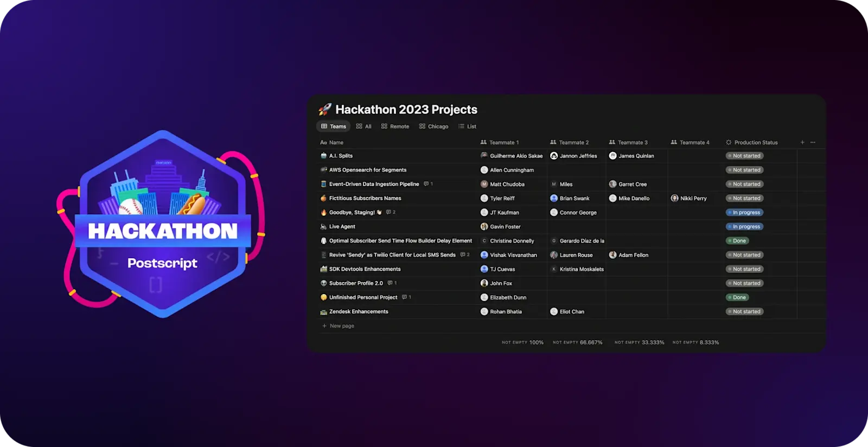
Task: Open Optimal Subscriber Send Time project
Action: coord(400,240)
